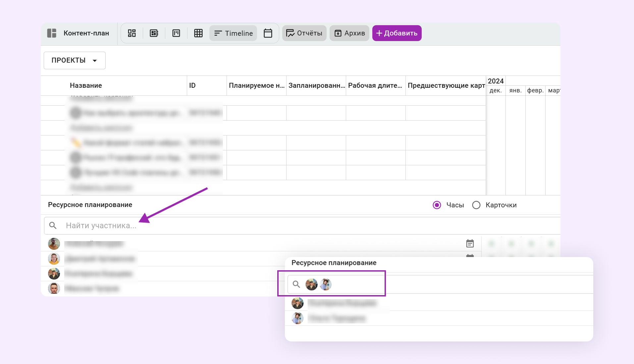Select the kanban board view icon
This screenshot has width=634, height=364.
176,33
